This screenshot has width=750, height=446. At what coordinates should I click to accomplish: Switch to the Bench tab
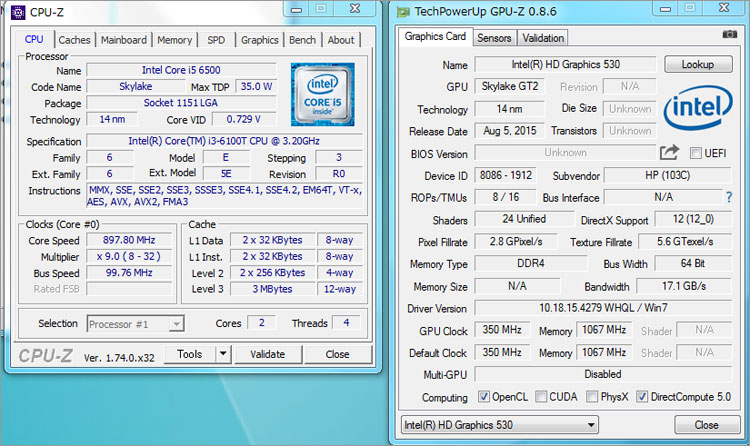pyautogui.click(x=302, y=40)
